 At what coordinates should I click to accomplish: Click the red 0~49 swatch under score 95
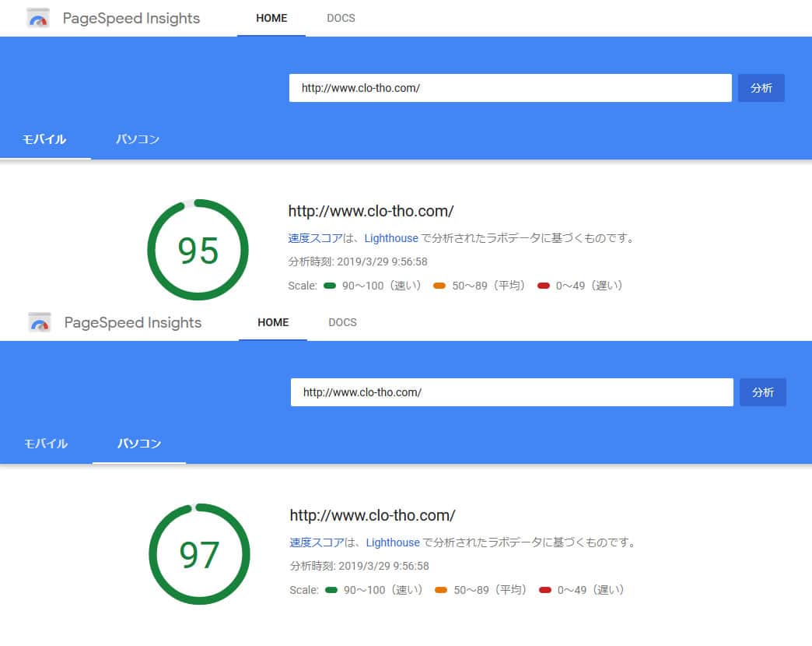(x=543, y=286)
